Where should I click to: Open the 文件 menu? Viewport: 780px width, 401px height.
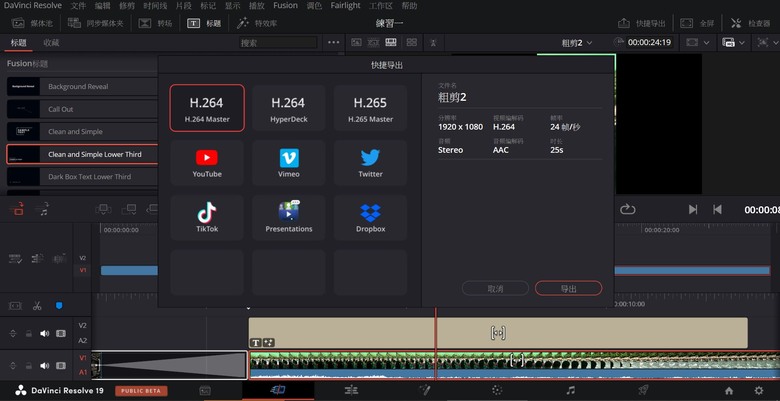pyautogui.click(x=78, y=6)
